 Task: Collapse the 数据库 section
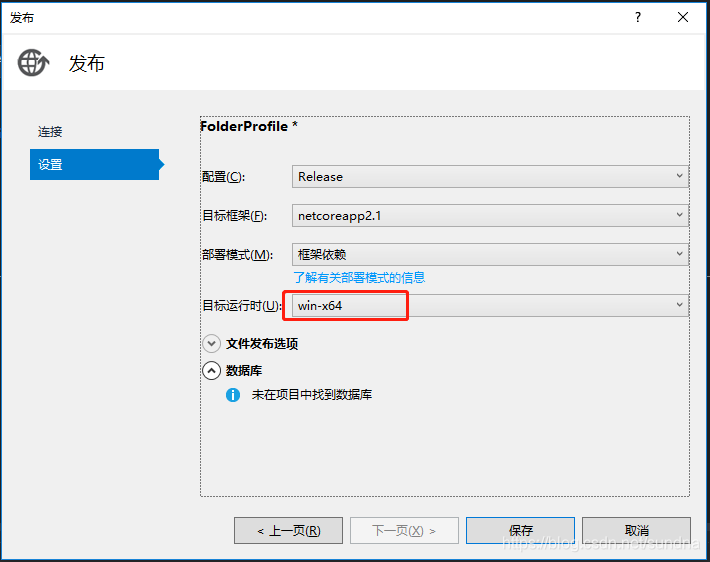(x=211, y=370)
